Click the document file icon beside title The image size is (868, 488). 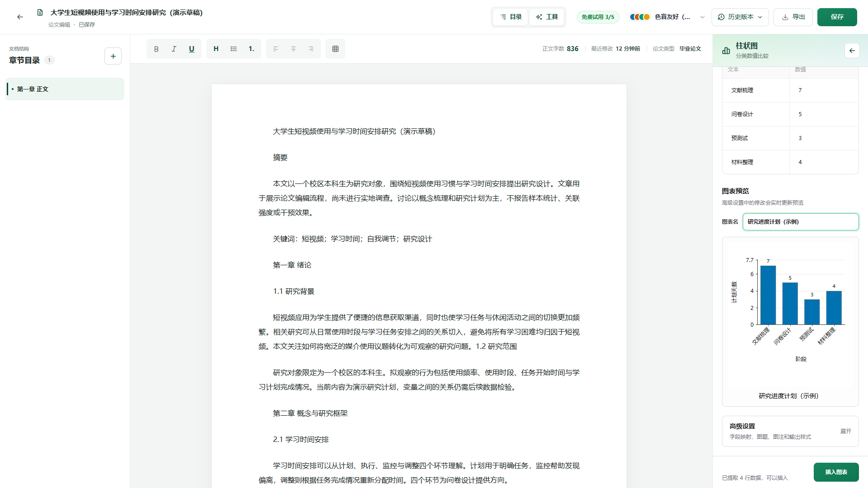[x=40, y=13]
